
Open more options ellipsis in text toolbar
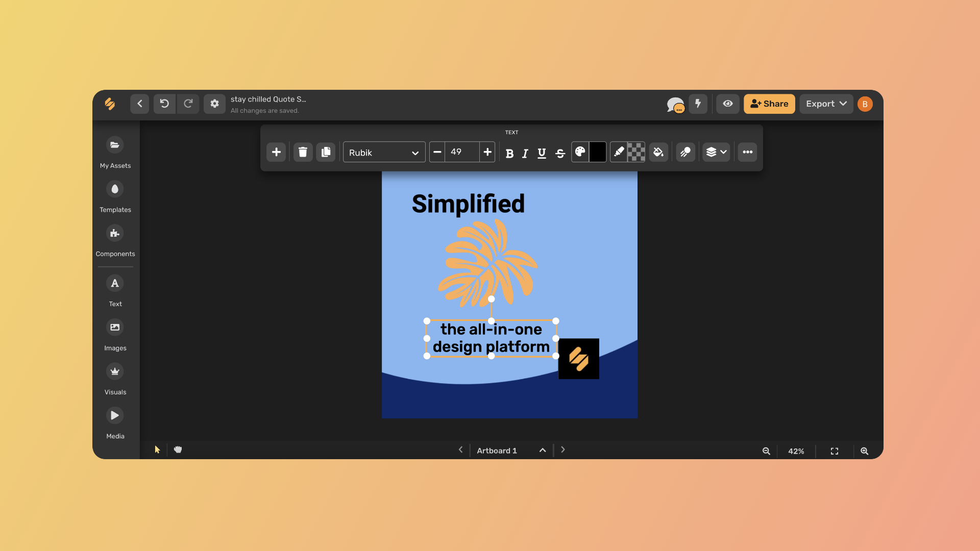[x=747, y=152]
